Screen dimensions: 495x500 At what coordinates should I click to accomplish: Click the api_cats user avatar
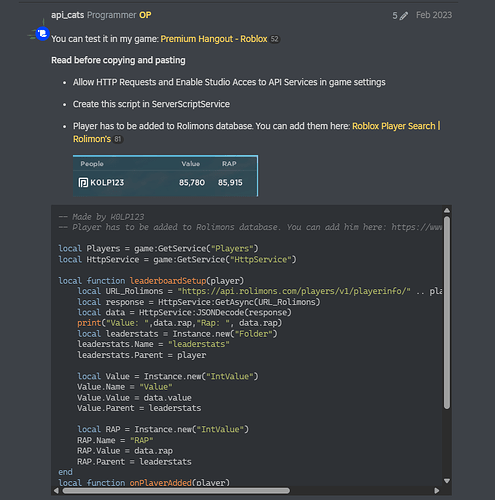pos(40,33)
